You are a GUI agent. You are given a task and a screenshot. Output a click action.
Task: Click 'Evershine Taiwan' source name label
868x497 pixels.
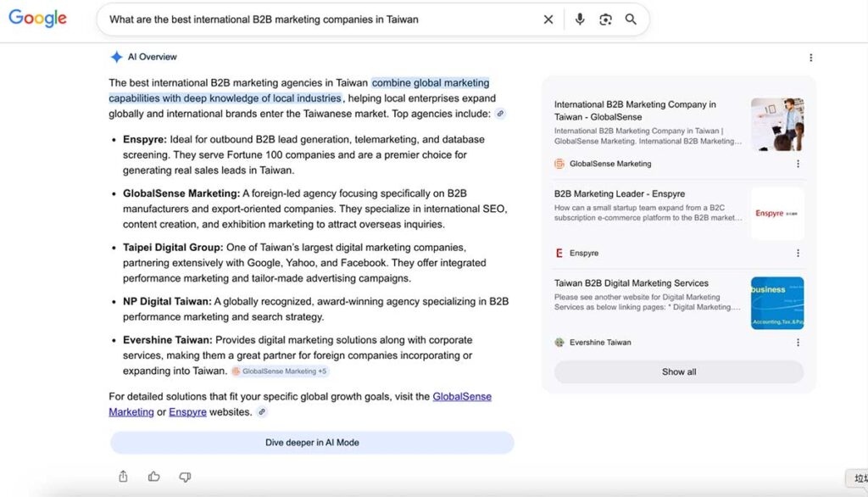click(600, 343)
